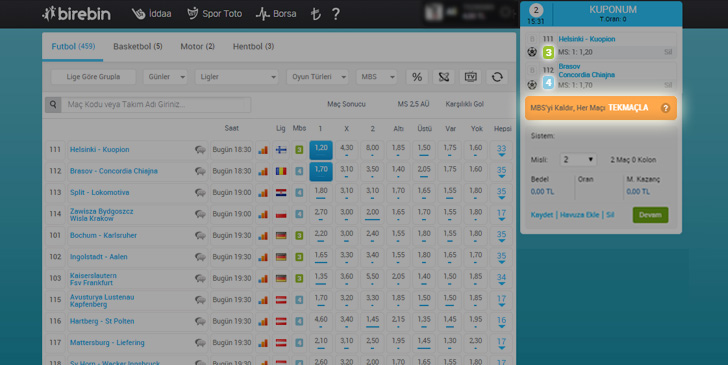Viewport: 728px width, 365px height.
Task: Click the help icon on TEKMAÇLA banner
Action: coord(665,108)
